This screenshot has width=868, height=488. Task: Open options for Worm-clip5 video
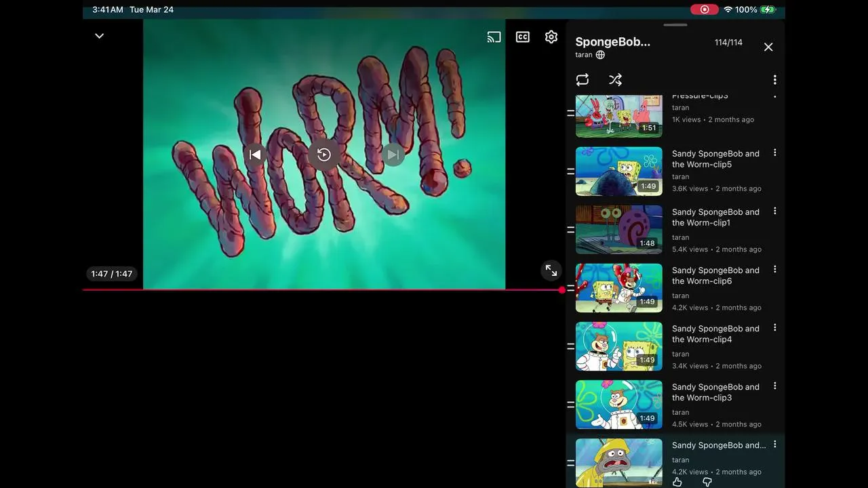tap(774, 153)
